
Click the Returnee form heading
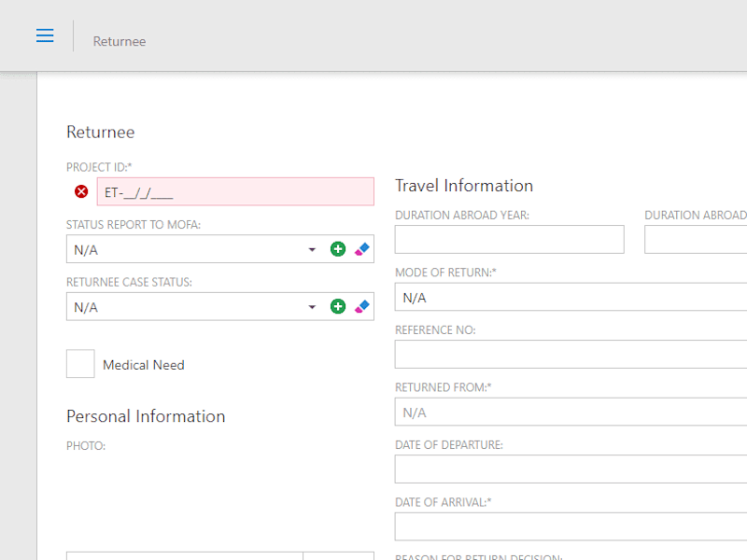(101, 132)
